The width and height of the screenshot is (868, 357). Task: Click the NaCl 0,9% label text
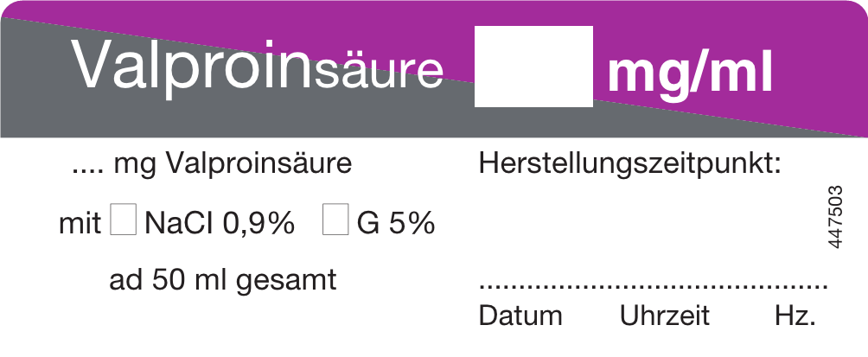(x=220, y=223)
